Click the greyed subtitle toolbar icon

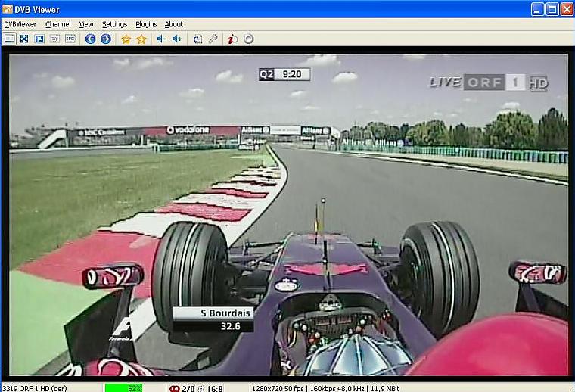[x=54, y=39]
